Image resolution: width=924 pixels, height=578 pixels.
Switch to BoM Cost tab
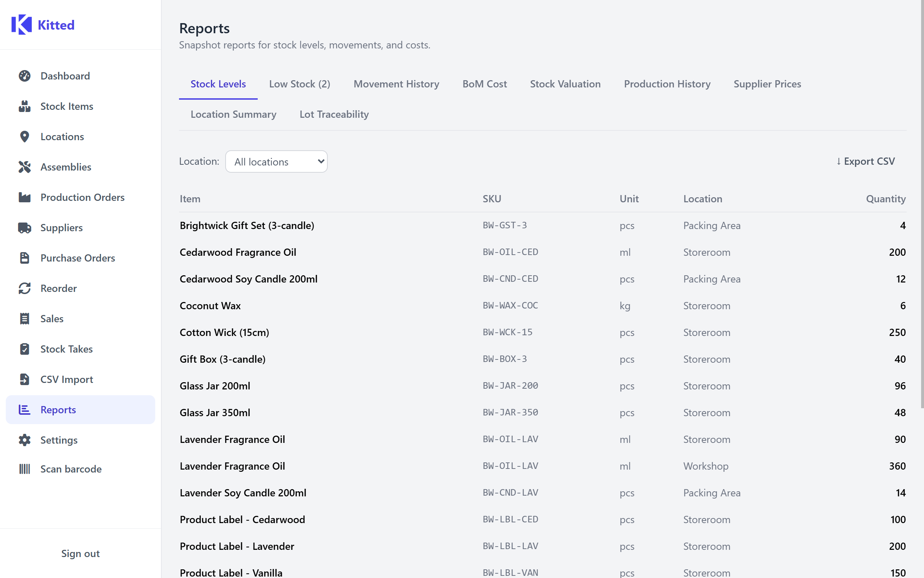484,84
